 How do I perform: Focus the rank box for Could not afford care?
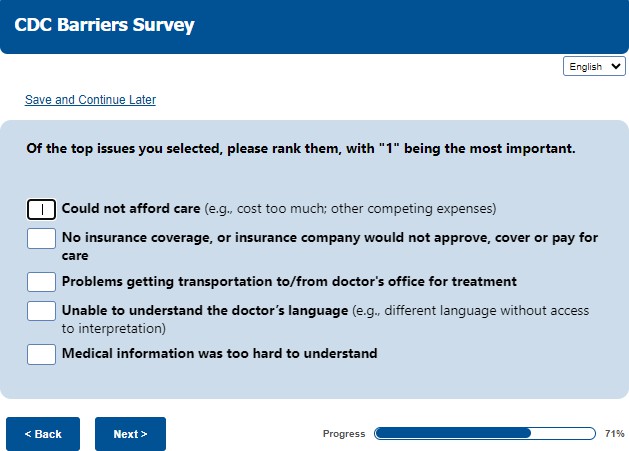41,209
